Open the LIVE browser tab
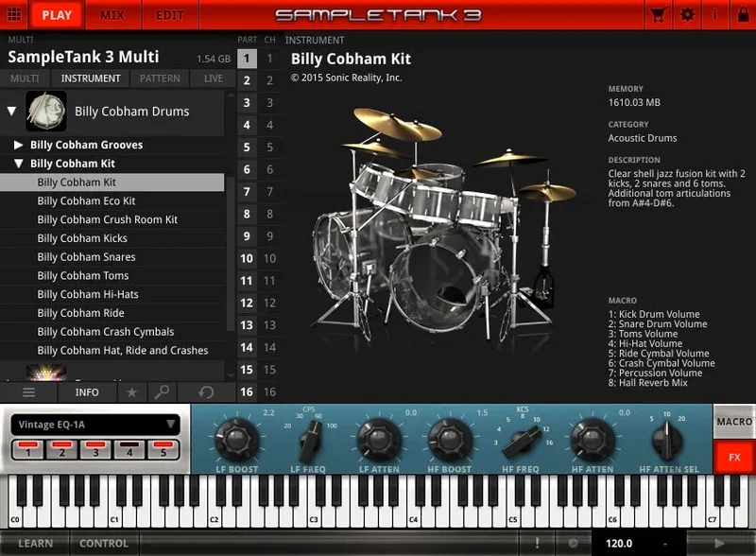Screen dimensions: 756x556 214,78
